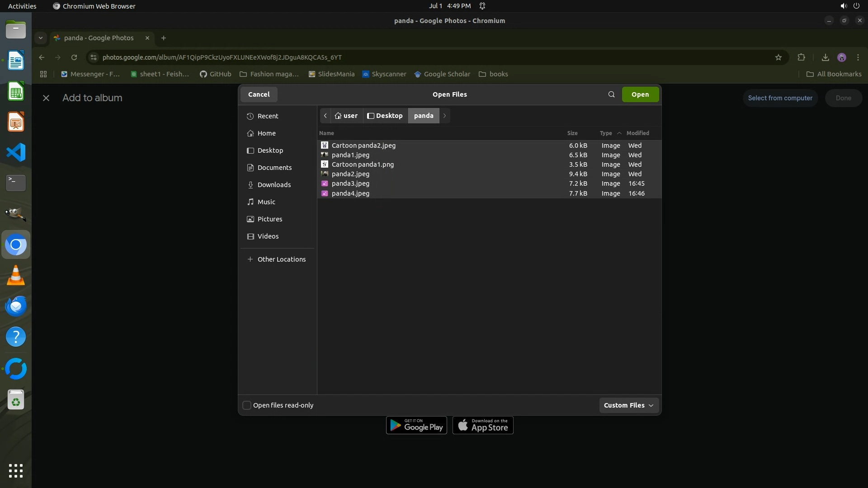This screenshot has width=868, height=488.
Task: Expand the Custom Files filter dropdown
Action: 628,405
